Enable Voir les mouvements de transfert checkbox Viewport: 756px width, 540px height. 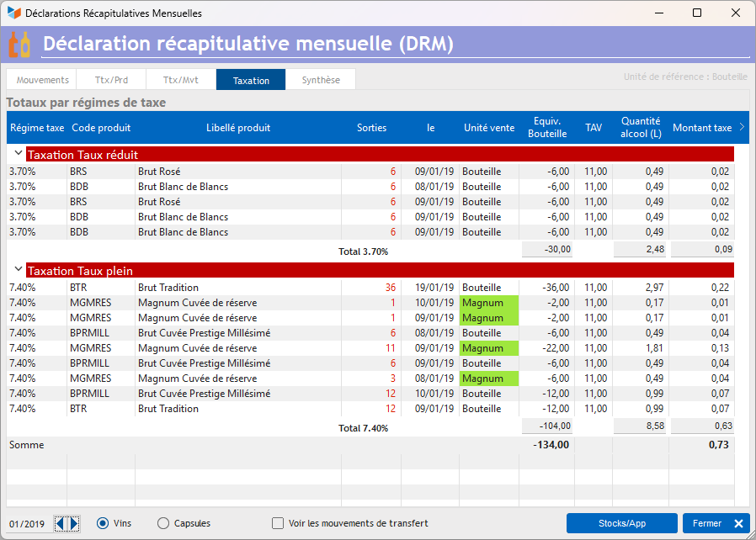click(278, 523)
